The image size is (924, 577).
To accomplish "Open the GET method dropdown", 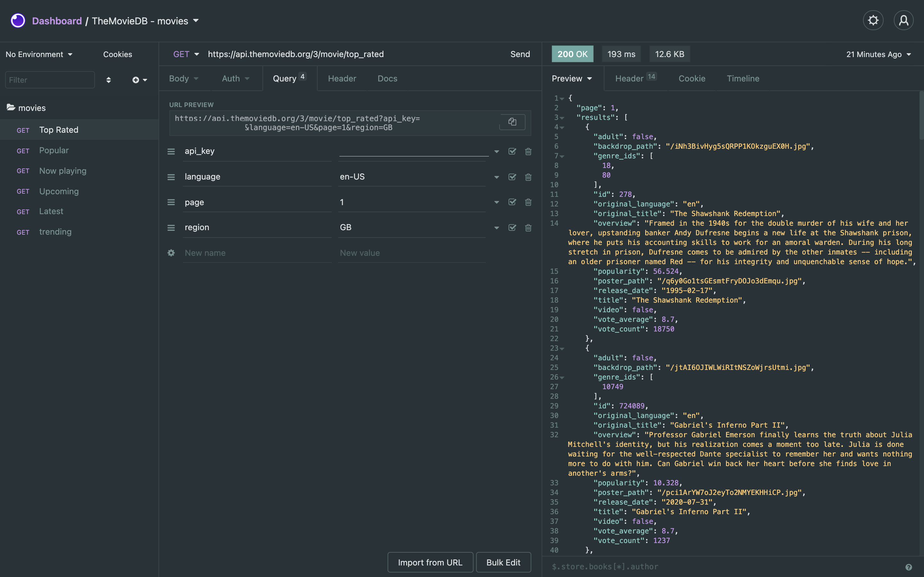I will tap(186, 54).
